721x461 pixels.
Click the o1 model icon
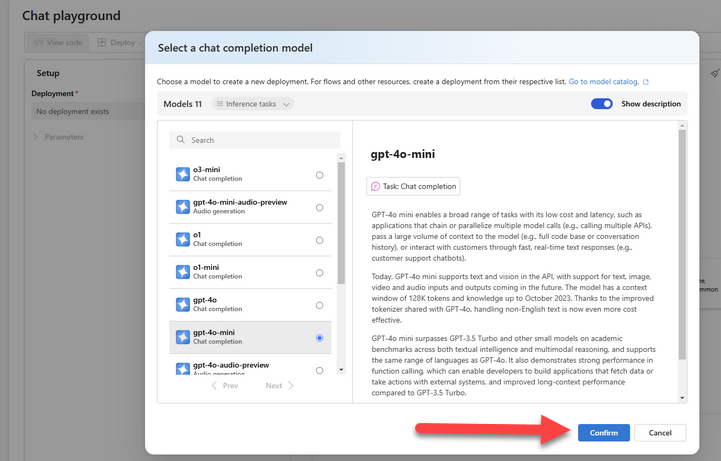coord(183,239)
